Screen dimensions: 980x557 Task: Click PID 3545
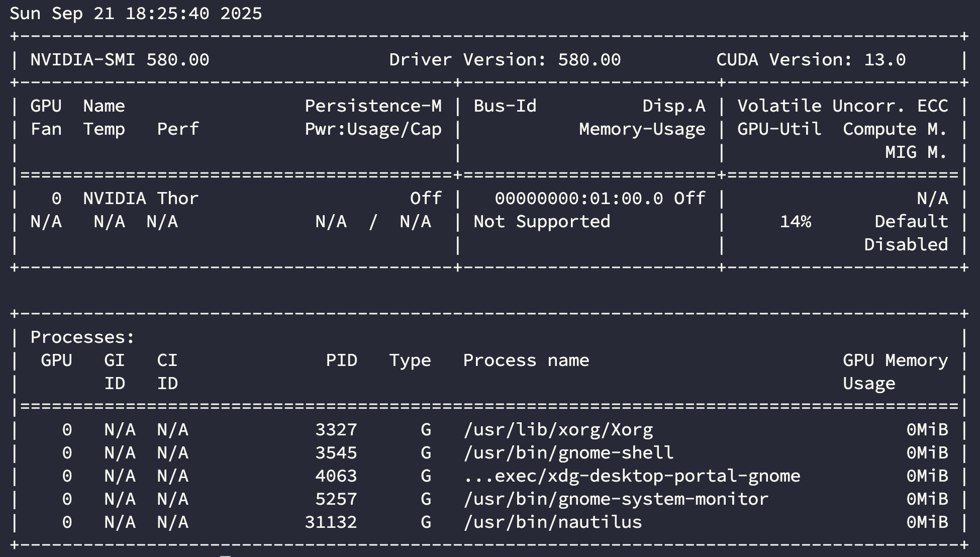coord(336,453)
